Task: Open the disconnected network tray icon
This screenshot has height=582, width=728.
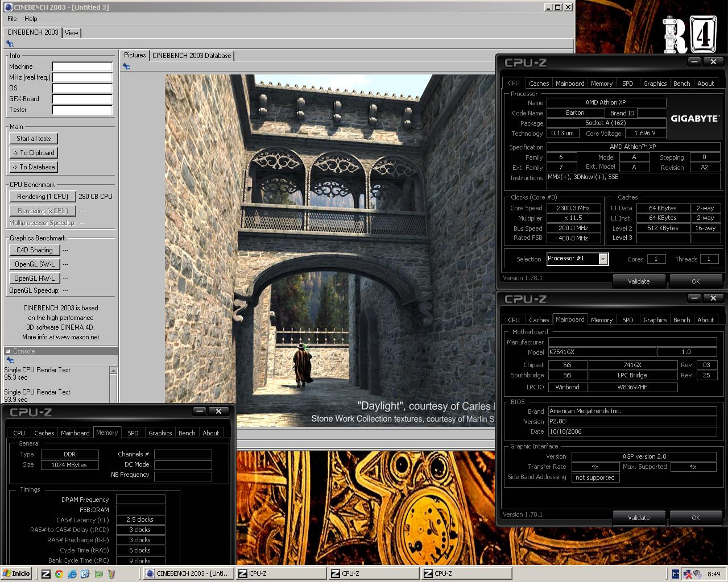Action: (x=687, y=574)
